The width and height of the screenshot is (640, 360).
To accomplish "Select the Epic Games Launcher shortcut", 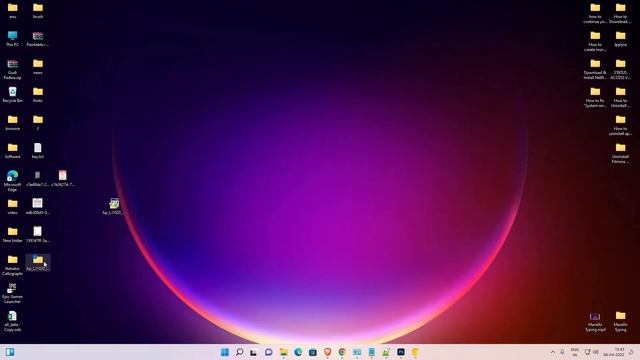I will tap(12, 293).
